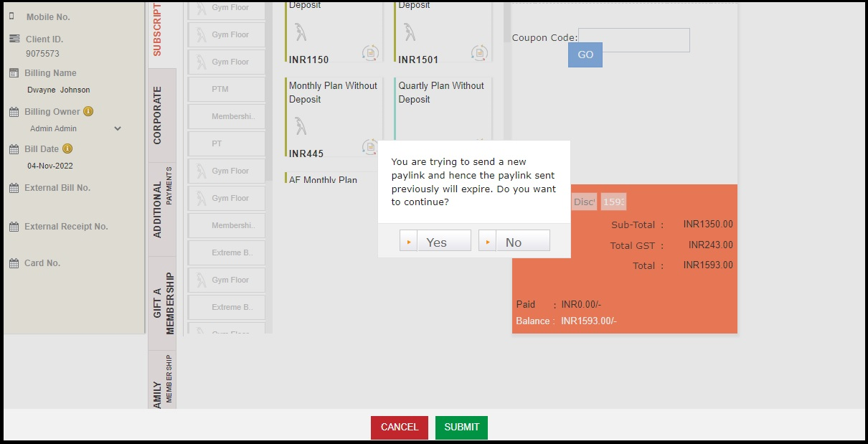The height and width of the screenshot is (444, 868).
Task: Click the figure icon on the INR1501 plan
Action: [x=409, y=32]
